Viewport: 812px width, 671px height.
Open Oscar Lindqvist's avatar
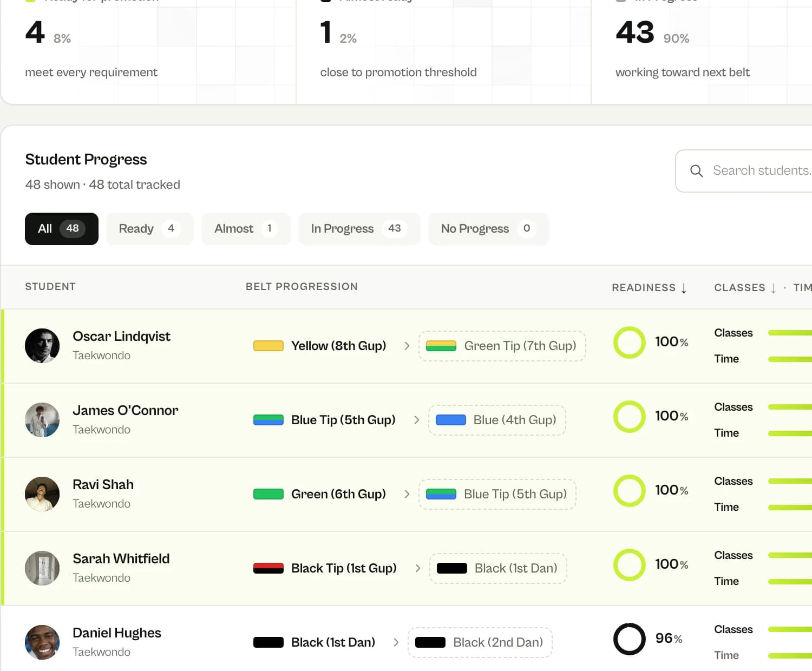click(42, 346)
